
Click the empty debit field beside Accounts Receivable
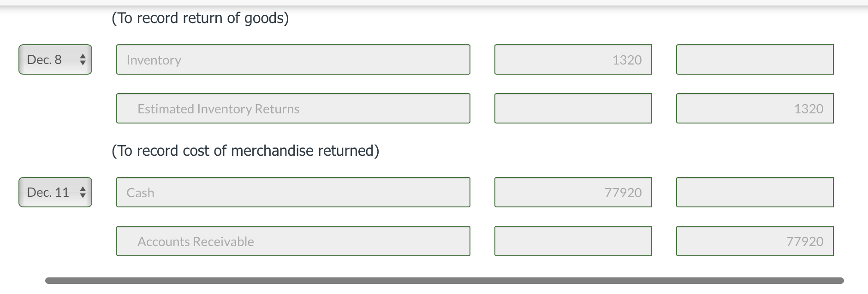coord(572,241)
